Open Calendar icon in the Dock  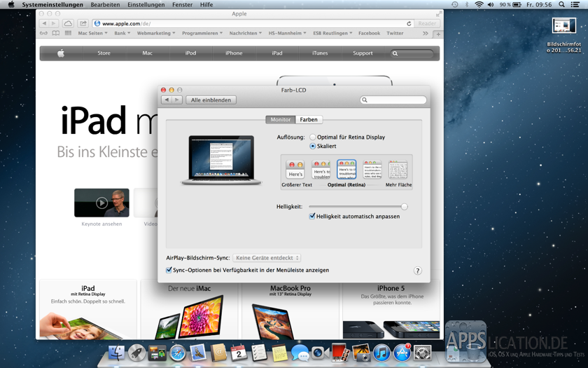(239, 353)
